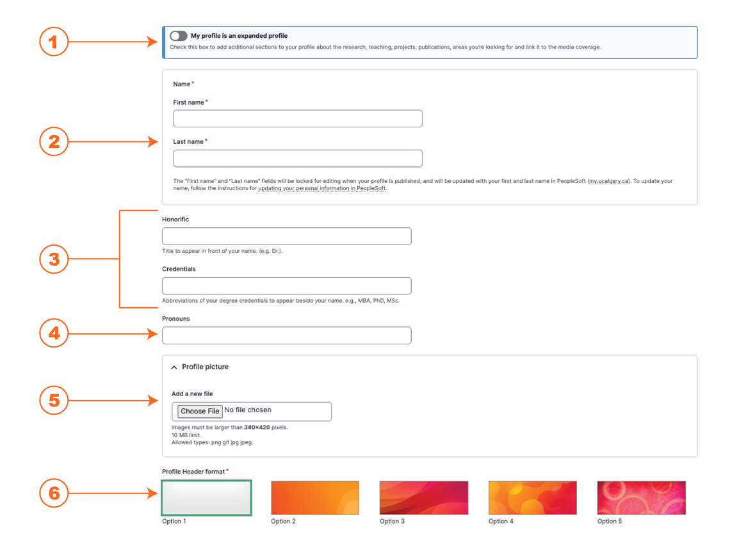Open the my.ucalgary.ca link

coord(608,180)
